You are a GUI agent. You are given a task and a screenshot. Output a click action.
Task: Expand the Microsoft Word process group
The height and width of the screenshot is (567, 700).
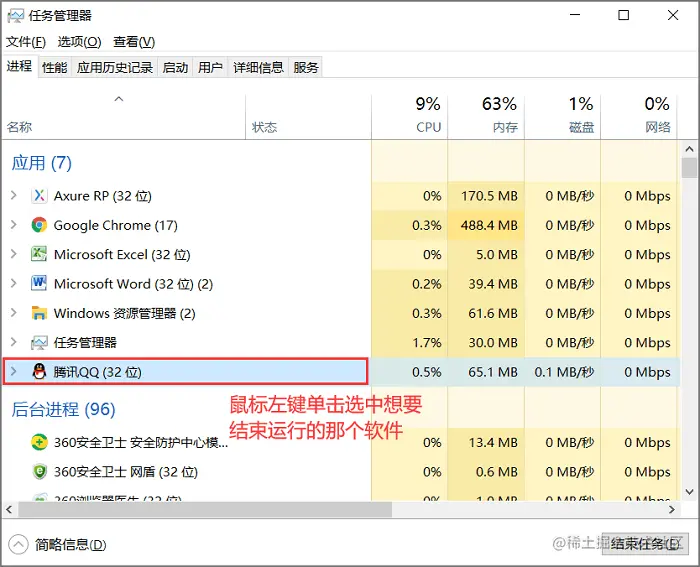click(x=13, y=284)
